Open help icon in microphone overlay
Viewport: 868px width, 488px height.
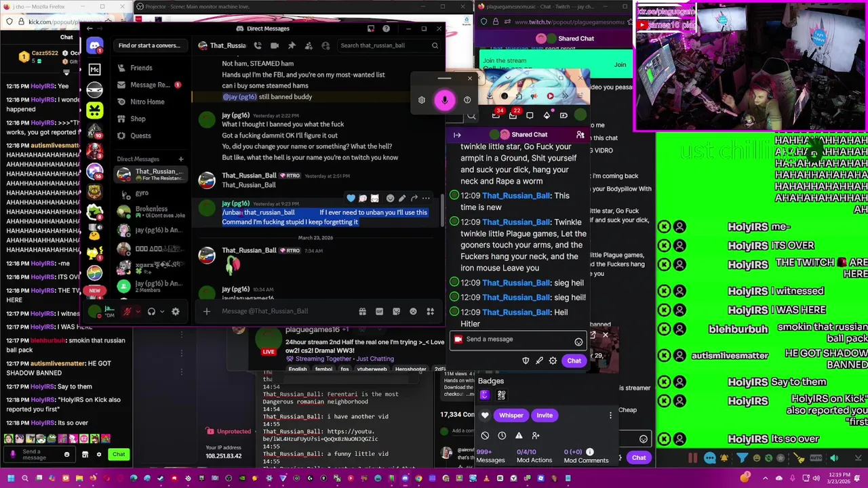point(467,100)
